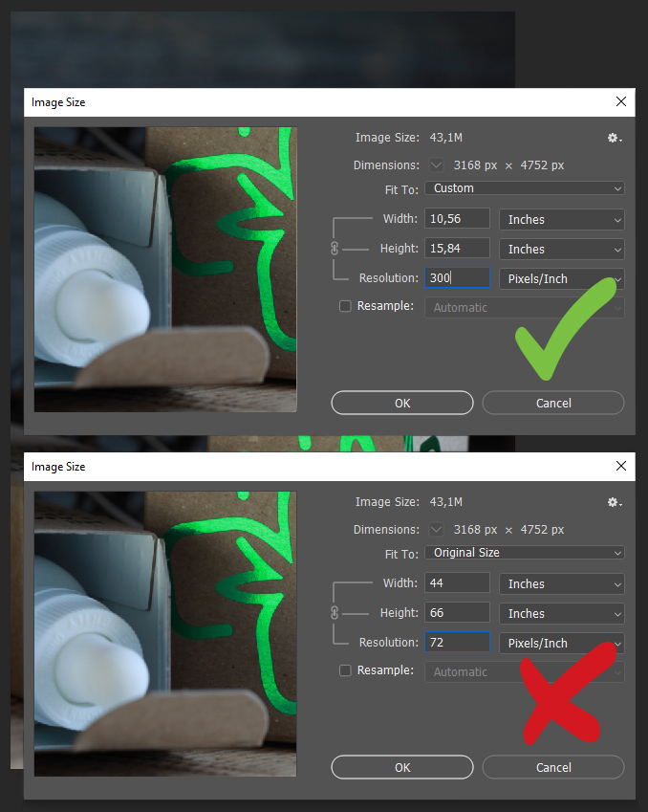The image size is (648, 812).
Task: Close the bottom Image Size dialog
Action: 621,466
